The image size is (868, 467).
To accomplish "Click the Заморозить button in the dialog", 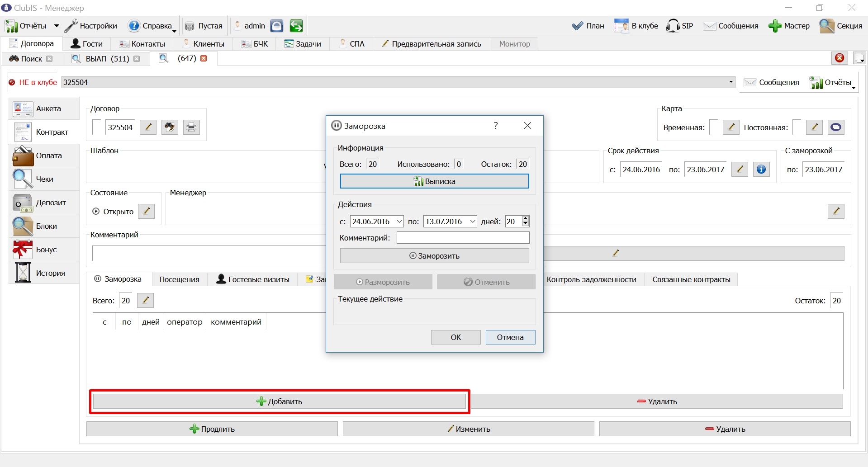I will coord(435,256).
